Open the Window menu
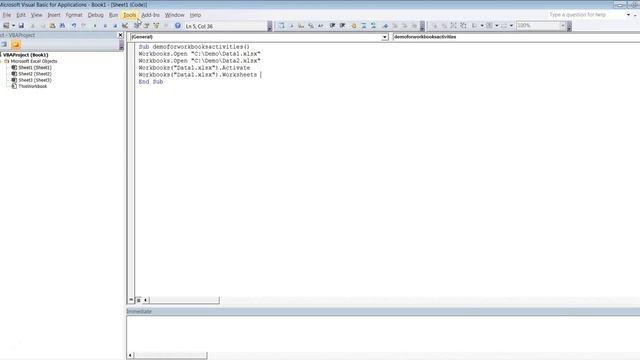The width and height of the screenshot is (640, 360). (174, 15)
